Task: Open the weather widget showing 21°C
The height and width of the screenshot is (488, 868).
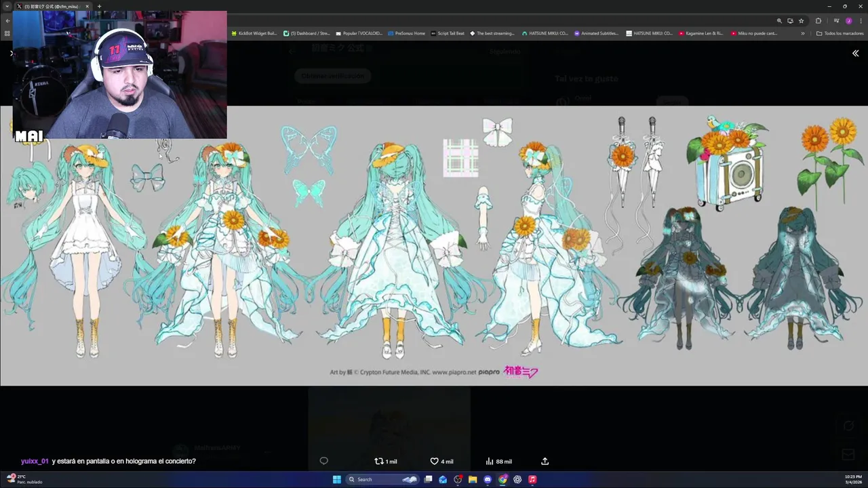Action: point(24,479)
